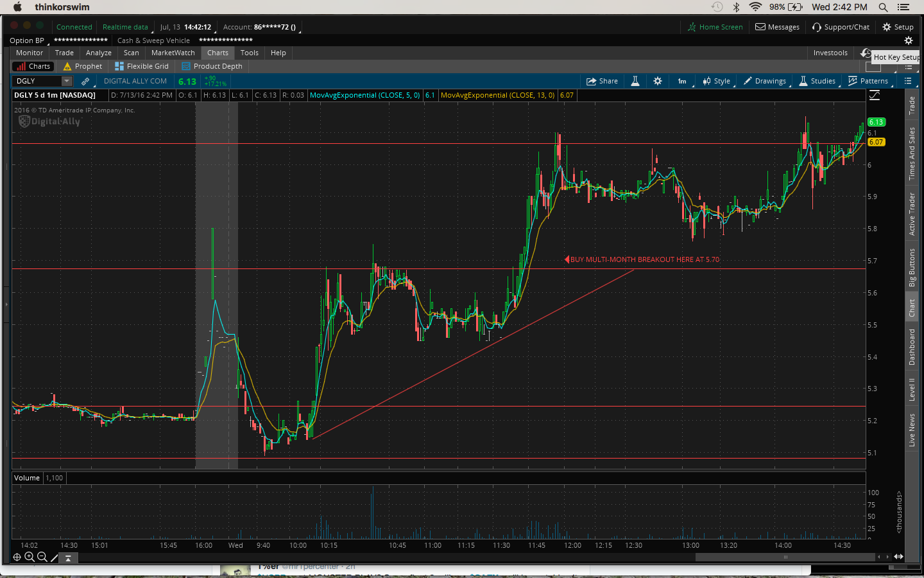Screen dimensions: 924x578
Task: Switch to the Scan main tab
Action: (x=132, y=53)
